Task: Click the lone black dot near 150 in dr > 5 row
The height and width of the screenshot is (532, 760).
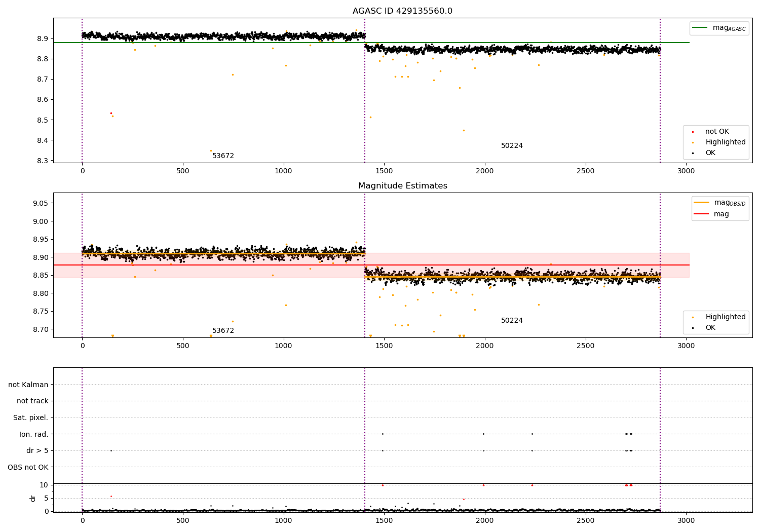Action: click(x=111, y=450)
